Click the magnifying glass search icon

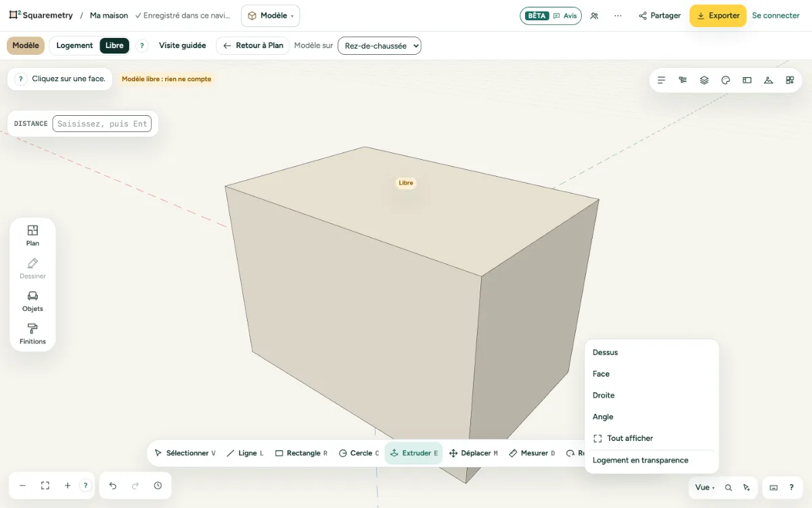pyautogui.click(x=728, y=487)
